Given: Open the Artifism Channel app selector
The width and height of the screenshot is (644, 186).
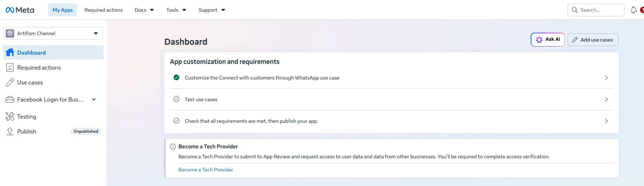Looking at the screenshot, I should pos(53,33).
